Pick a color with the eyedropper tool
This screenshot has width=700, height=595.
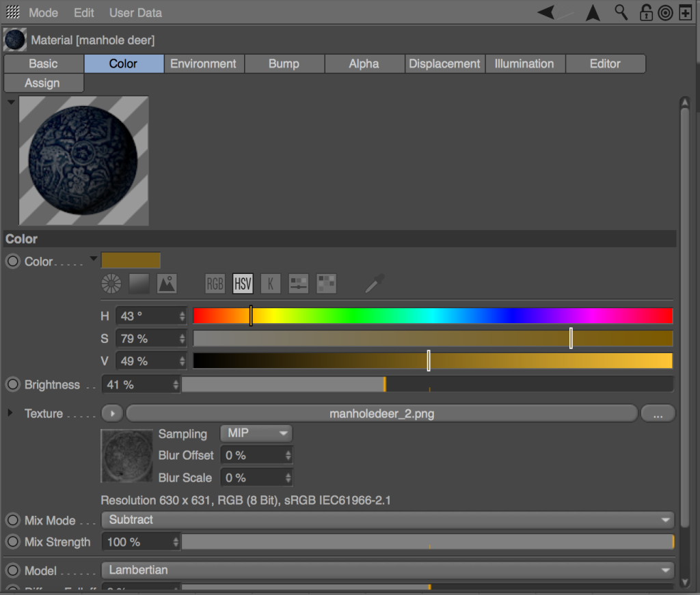(373, 283)
